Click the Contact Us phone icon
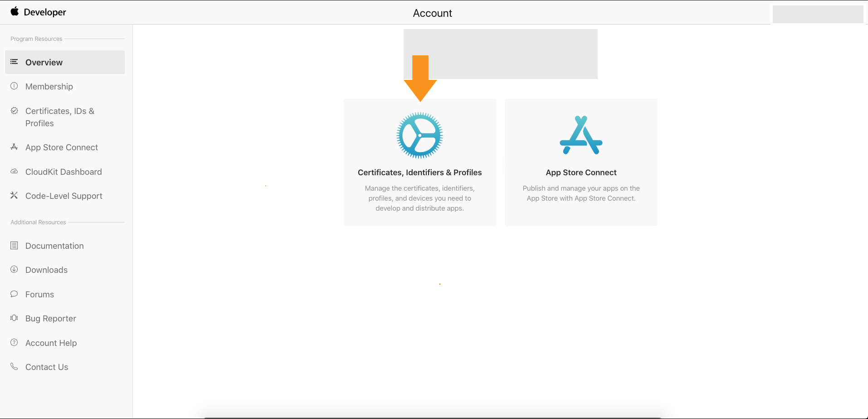Image resolution: width=868 pixels, height=419 pixels. [14, 366]
